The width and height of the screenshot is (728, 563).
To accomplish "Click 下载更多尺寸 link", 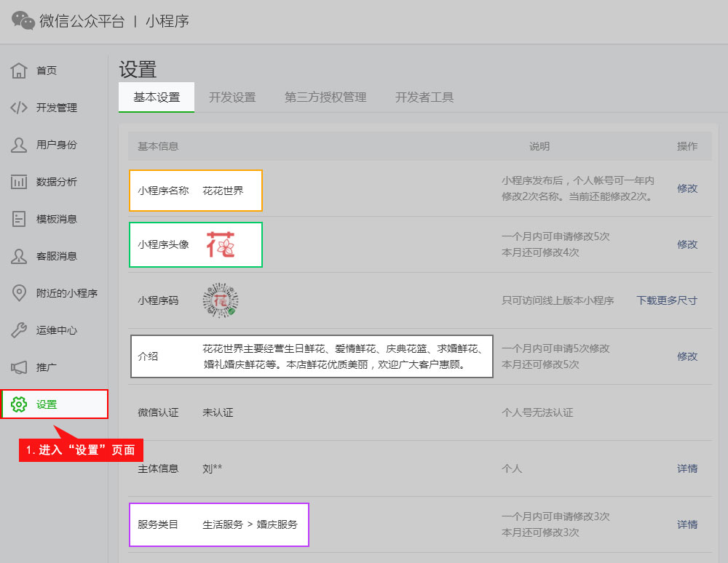I will pyautogui.click(x=667, y=300).
